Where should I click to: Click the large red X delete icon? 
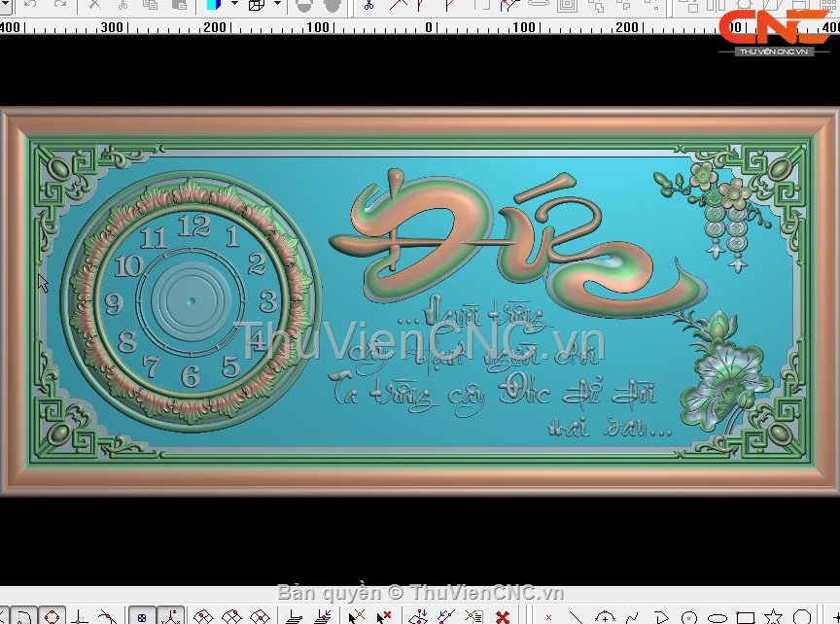click(x=502, y=617)
